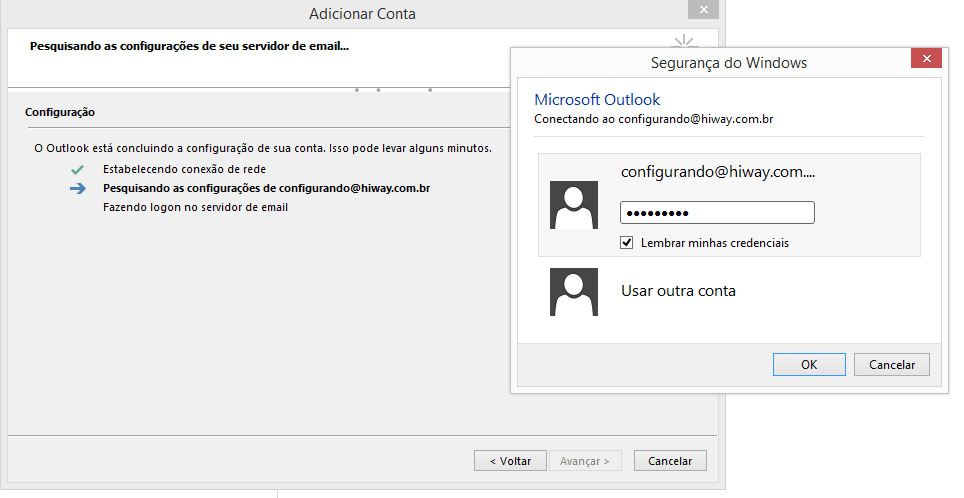The image size is (964, 498).
Task: Click the Voltar button in Adicionar Conta
Action: (x=510, y=460)
